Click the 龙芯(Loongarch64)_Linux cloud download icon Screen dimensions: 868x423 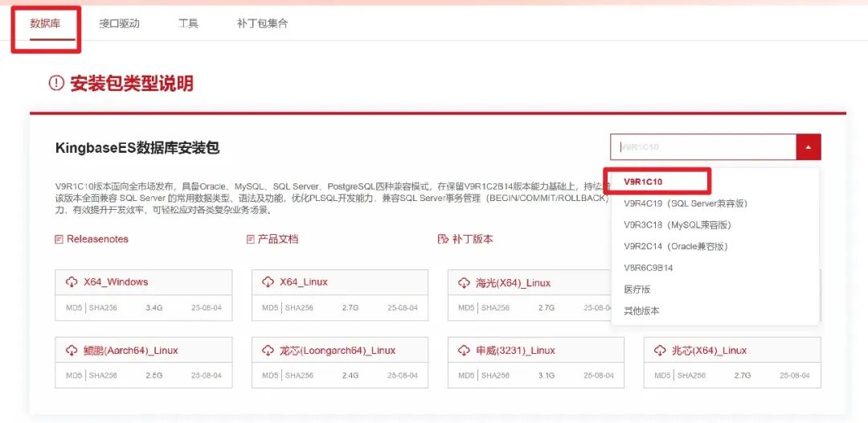coord(268,351)
